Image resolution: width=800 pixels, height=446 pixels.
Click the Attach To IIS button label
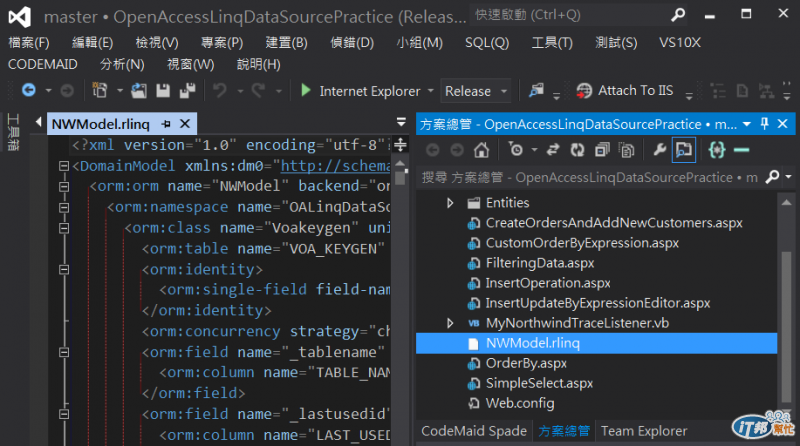coord(635,91)
